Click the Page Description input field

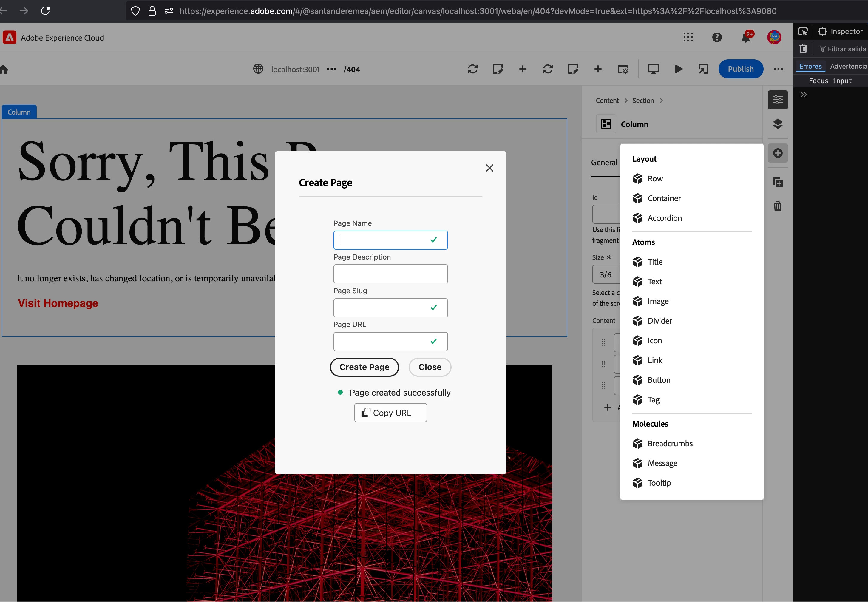(x=390, y=274)
